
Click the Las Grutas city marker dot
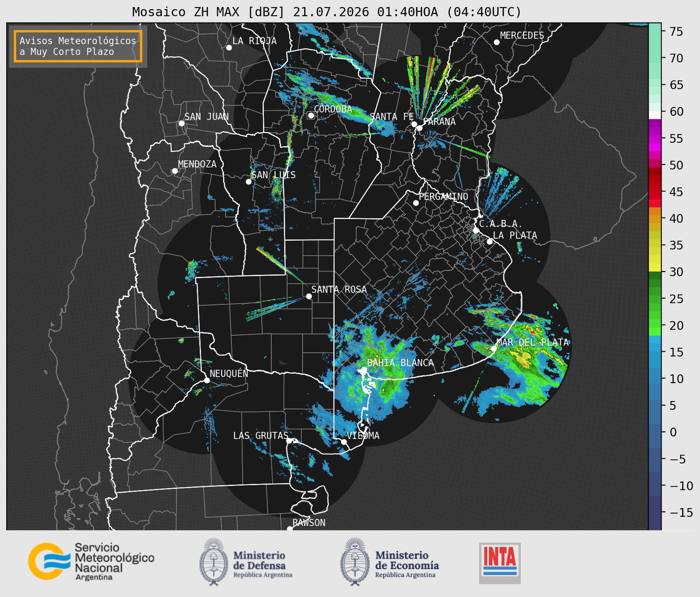[289, 441]
